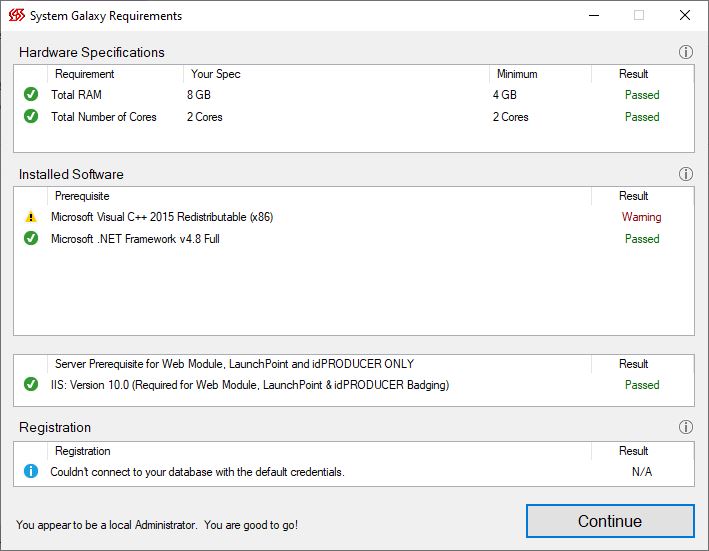709x551 pixels.
Task: Click the green check beside IIS Version 10.0
Action: [31, 385]
